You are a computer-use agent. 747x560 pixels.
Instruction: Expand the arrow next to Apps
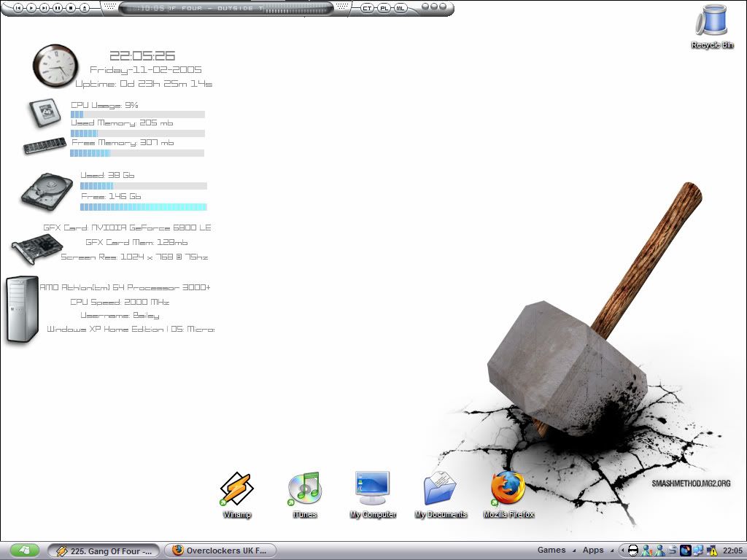tap(612, 551)
